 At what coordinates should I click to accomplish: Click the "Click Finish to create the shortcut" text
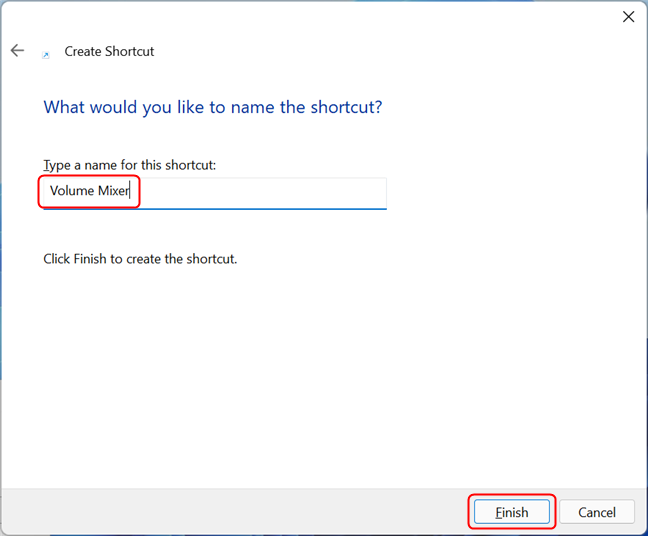click(140, 259)
